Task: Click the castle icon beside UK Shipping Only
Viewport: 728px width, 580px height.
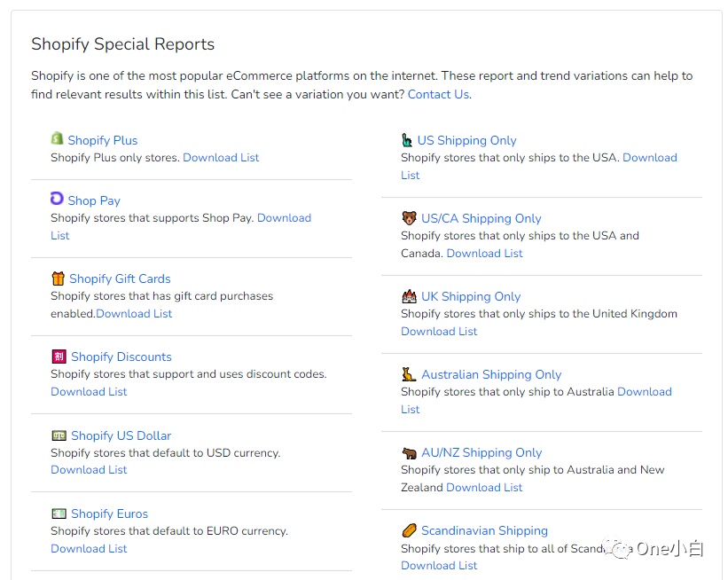Action: coord(409,296)
